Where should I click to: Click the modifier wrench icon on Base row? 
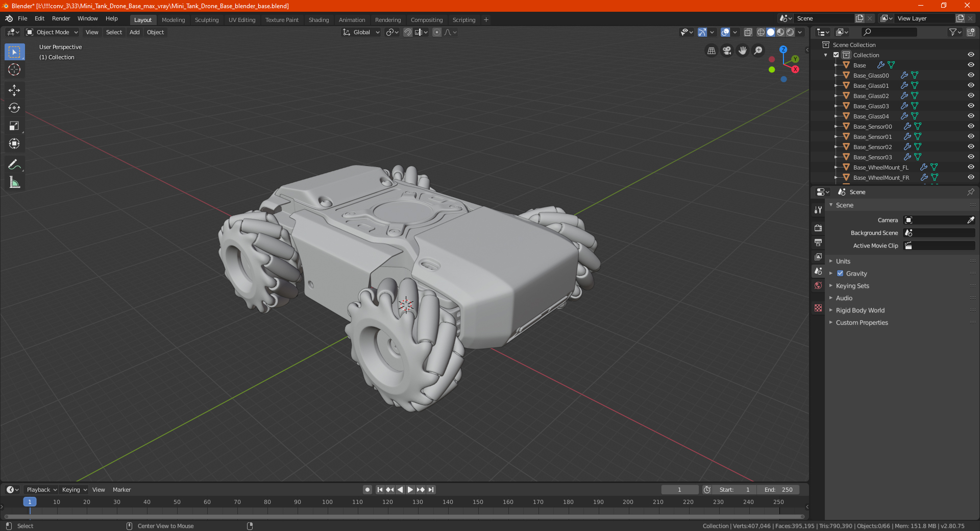tap(881, 65)
